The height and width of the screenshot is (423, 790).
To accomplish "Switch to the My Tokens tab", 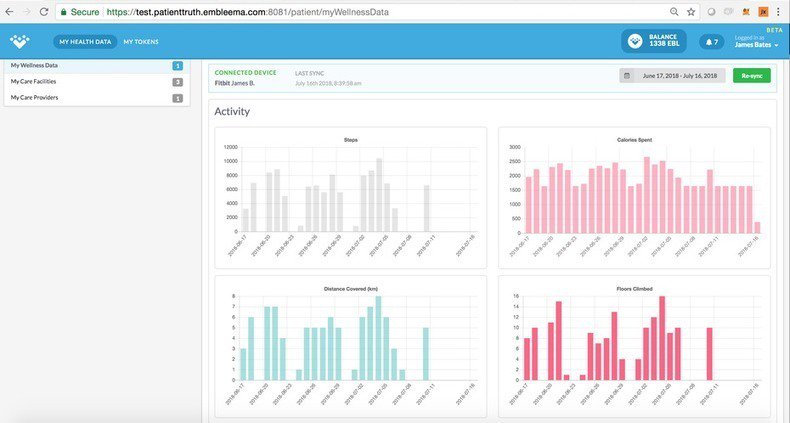I will tap(141, 42).
